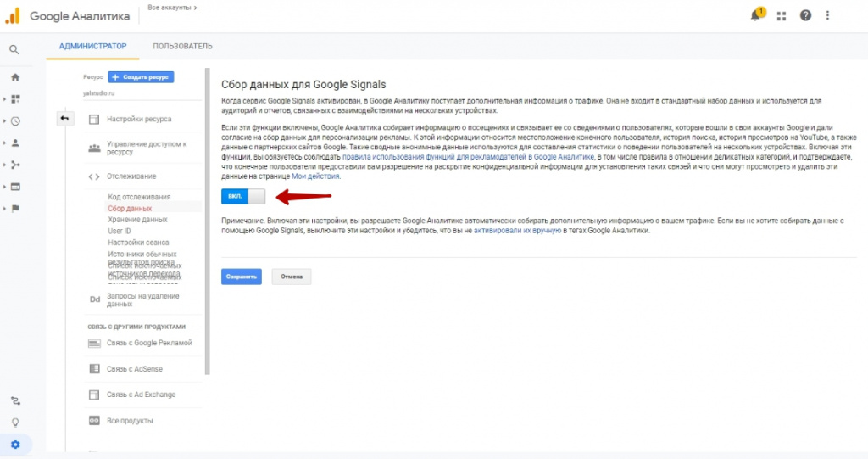Click the Google Analytics logo
Image resolution: width=868 pixels, height=459 pixels.
coord(13,15)
